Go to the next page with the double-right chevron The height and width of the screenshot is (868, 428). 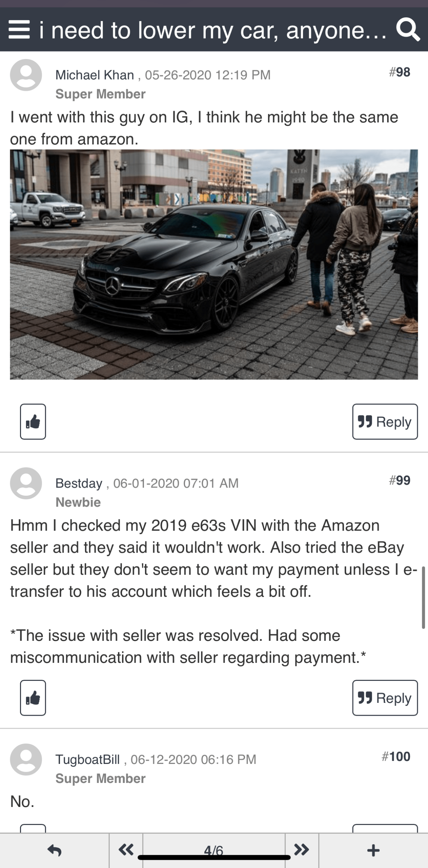tap(302, 850)
